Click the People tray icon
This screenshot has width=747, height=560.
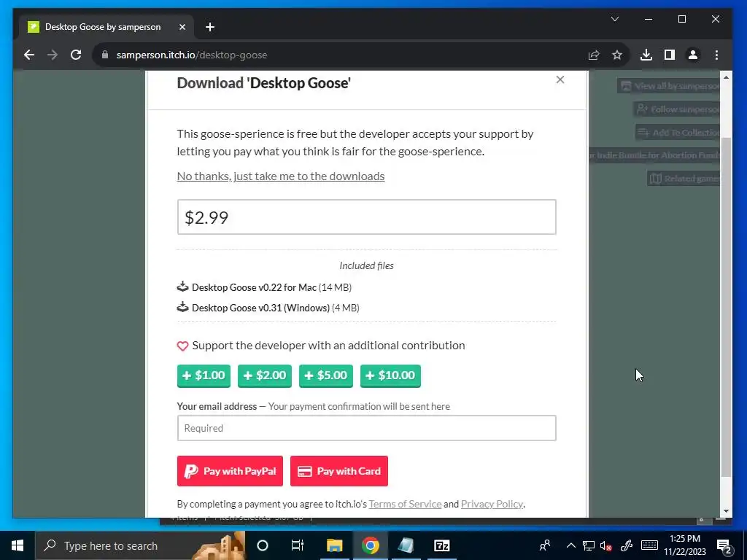click(545, 545)
